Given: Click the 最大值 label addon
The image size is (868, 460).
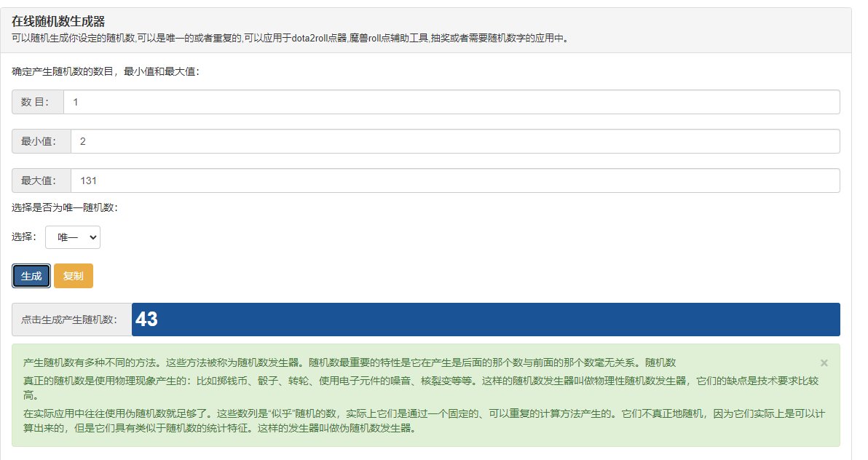Looking at the screenshot, I should [42, 181].
